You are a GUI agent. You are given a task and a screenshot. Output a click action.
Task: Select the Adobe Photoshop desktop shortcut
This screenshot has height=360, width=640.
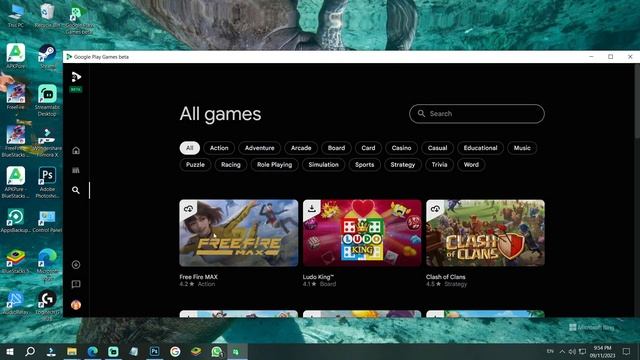[47, 182]
